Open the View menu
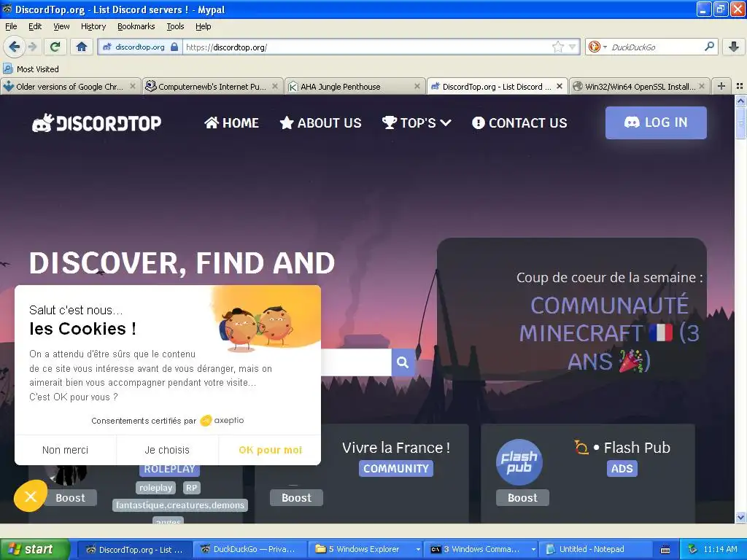747x560 pixels. tap(61, 26)
